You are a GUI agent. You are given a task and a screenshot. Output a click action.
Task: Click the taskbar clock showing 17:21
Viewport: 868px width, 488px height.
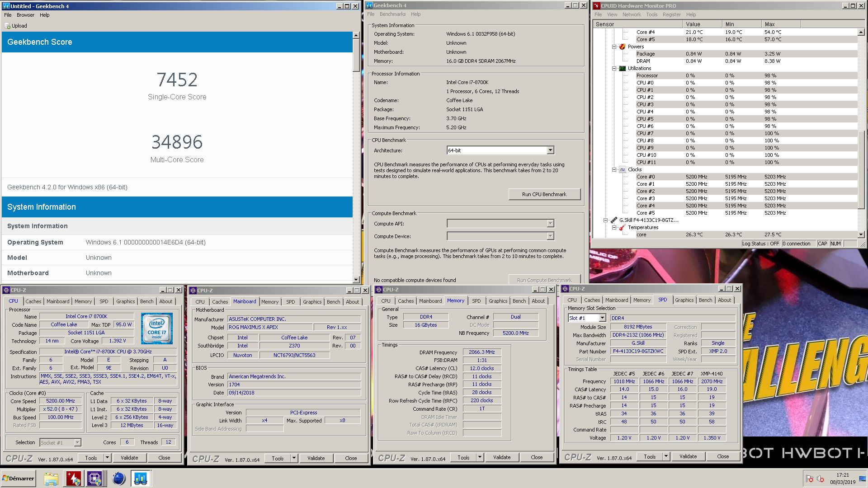[843, 475]
